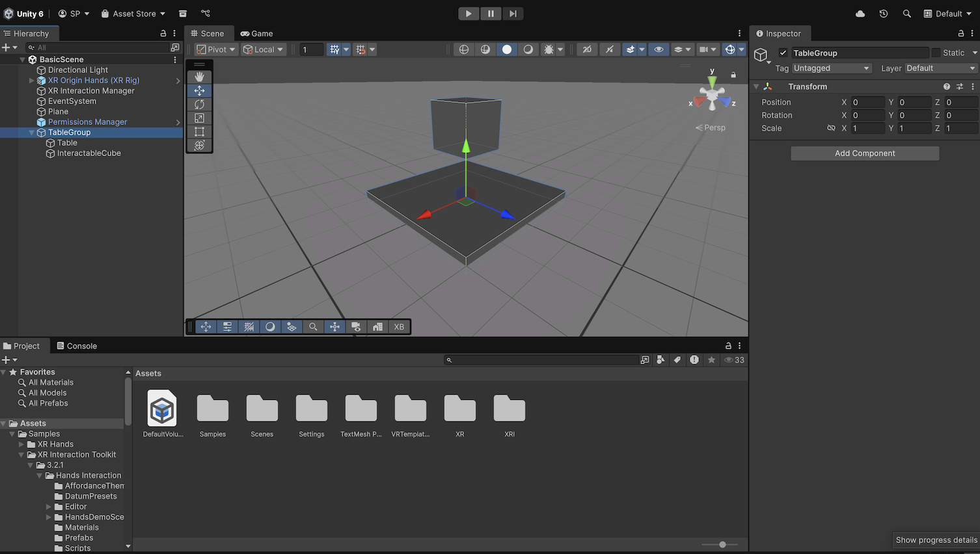Open the Unity cloud services icon
The image size is (980, 554).
pyautogui.click(x=860, y=14)
